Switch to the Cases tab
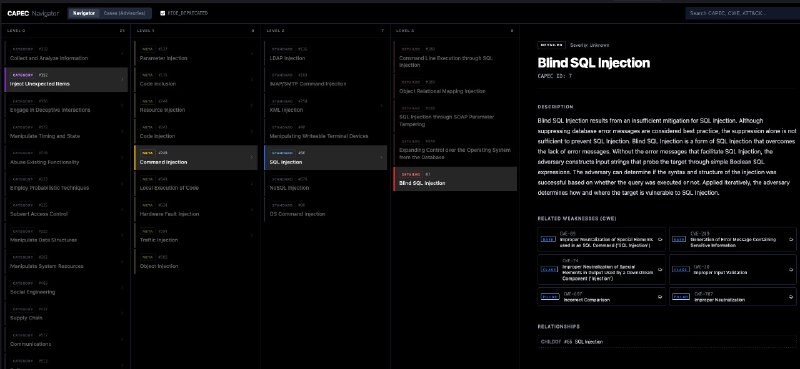The height and width of the screenshot is (369, 800). (x=124, y=13)
